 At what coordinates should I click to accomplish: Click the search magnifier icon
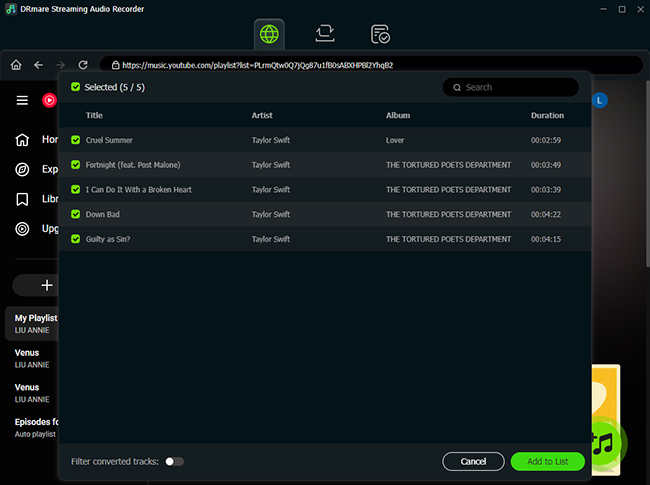click(x=457, y=87)
